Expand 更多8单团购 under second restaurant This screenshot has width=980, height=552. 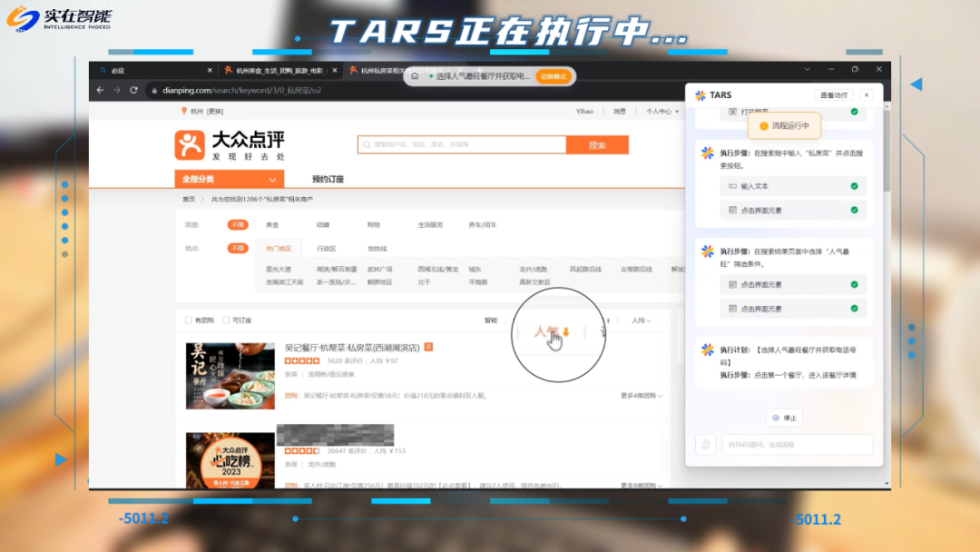642,485
